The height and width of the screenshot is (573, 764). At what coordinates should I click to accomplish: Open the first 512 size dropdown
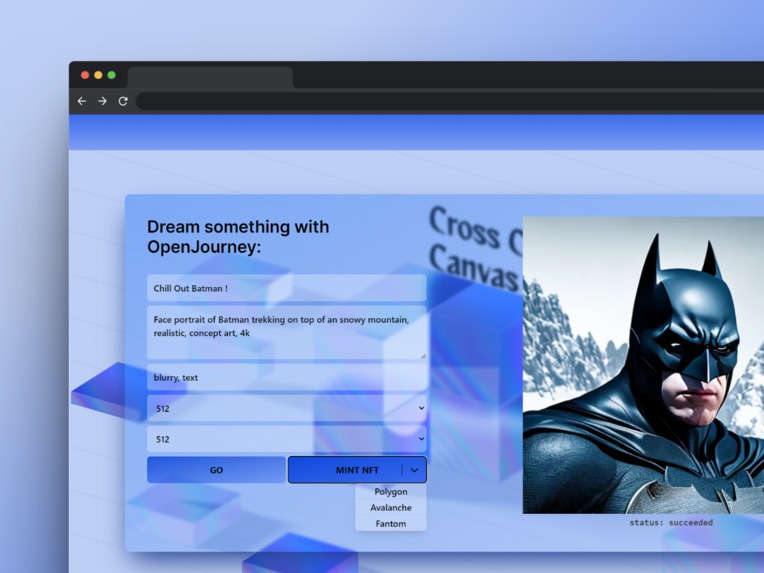[286, 408]
